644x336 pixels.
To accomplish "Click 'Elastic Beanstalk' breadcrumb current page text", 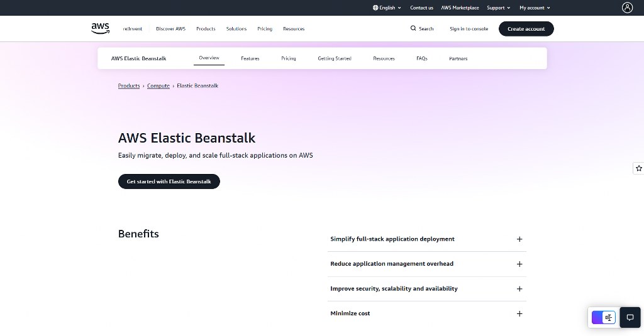I will click(x=197, y=86).
